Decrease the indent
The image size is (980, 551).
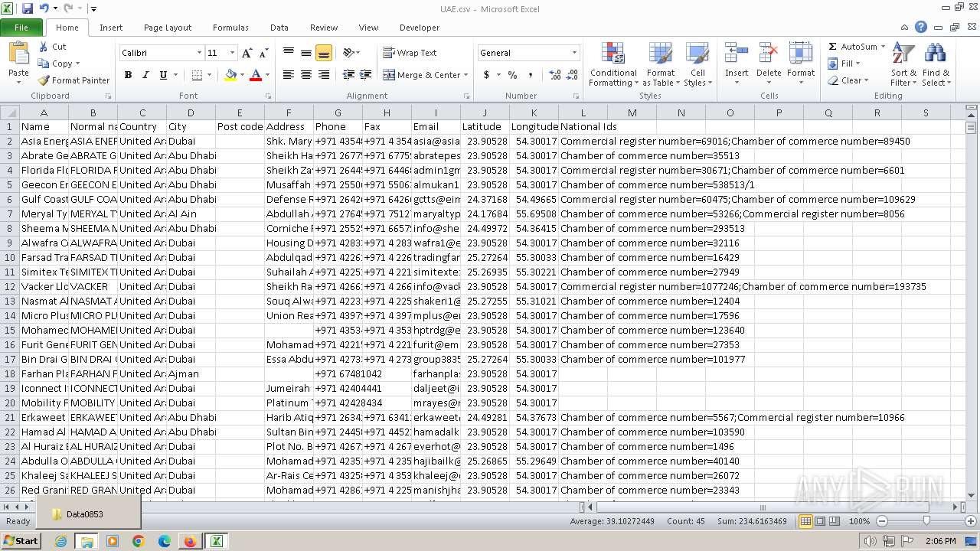coord(348,75)
